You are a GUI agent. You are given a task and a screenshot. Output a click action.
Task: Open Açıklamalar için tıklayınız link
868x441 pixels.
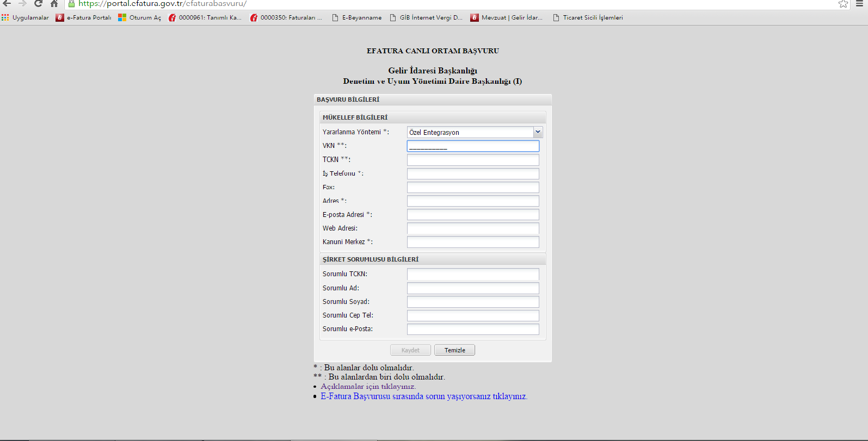pyautogui.click(x=368, y=387)
